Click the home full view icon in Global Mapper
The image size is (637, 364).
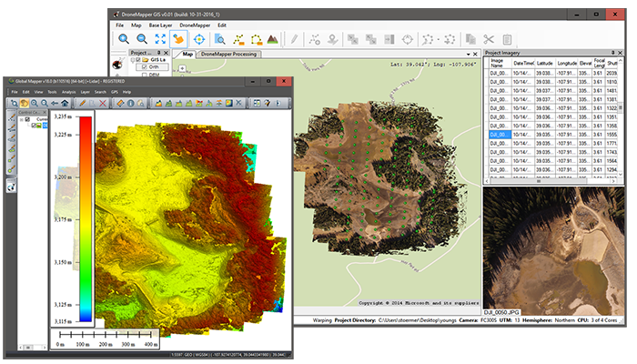[65, 103]
